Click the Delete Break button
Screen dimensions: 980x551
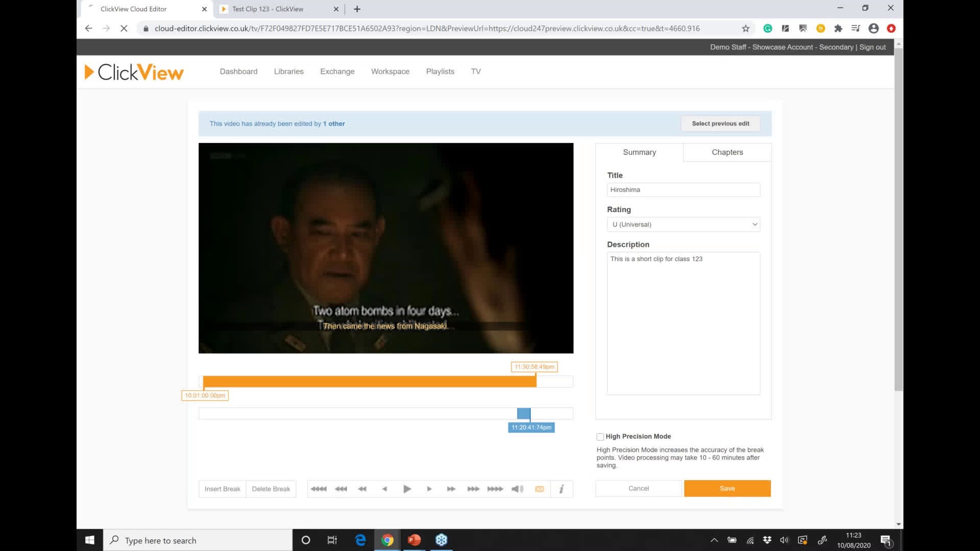click(x=271, y=489)
